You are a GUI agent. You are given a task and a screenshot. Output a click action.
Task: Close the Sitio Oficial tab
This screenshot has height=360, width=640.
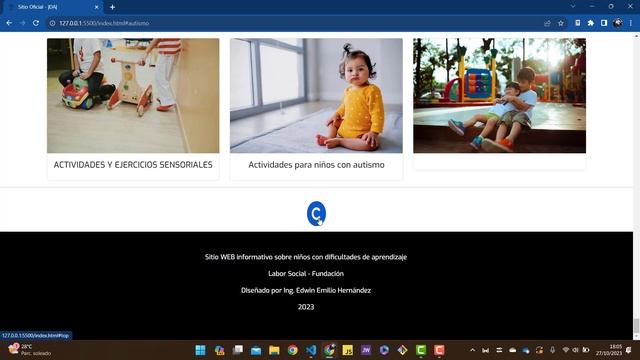(x=97, y=7)
